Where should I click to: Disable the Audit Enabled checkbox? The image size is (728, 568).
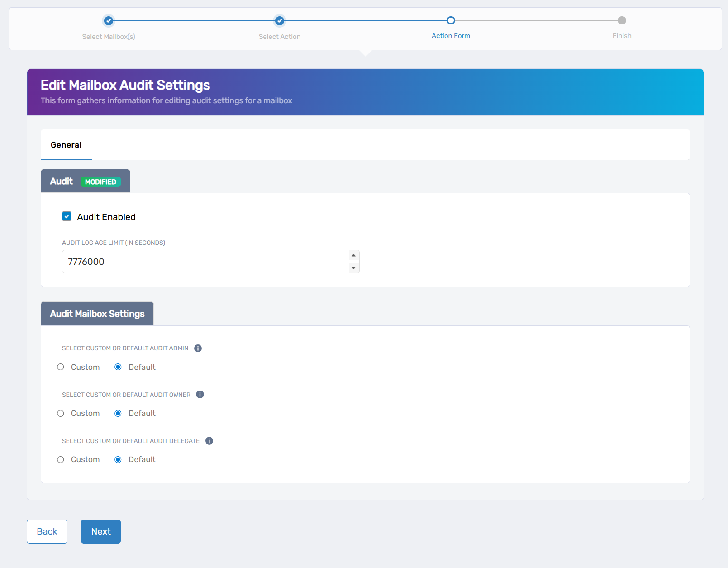point(67,216)
